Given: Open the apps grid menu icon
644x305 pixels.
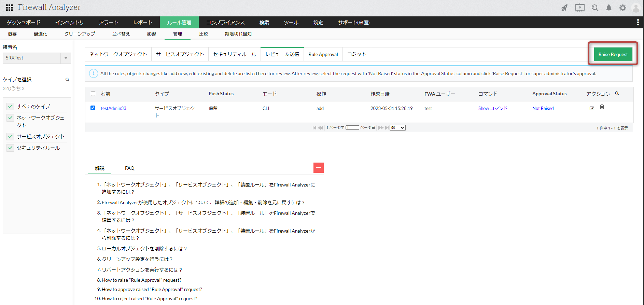Looking at the screenshot, I should [x=9, y=8].
